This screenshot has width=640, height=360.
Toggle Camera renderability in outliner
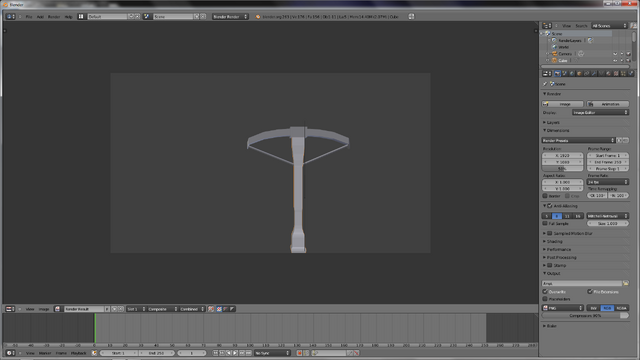628,54
